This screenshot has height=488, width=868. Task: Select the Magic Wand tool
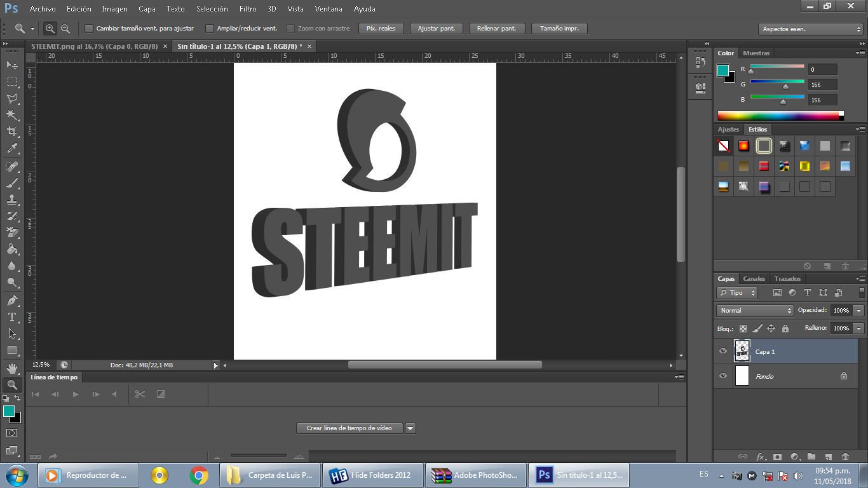(x=12, y=115)
